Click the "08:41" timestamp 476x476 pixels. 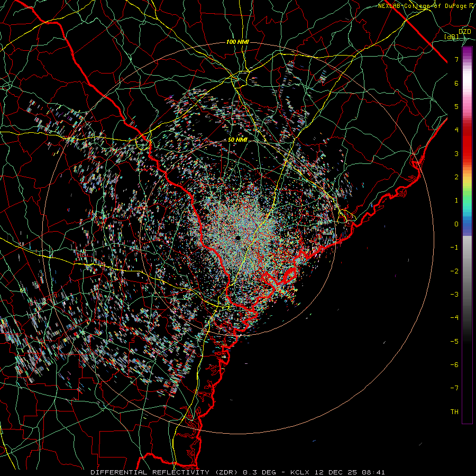click(x=373, y=472)
